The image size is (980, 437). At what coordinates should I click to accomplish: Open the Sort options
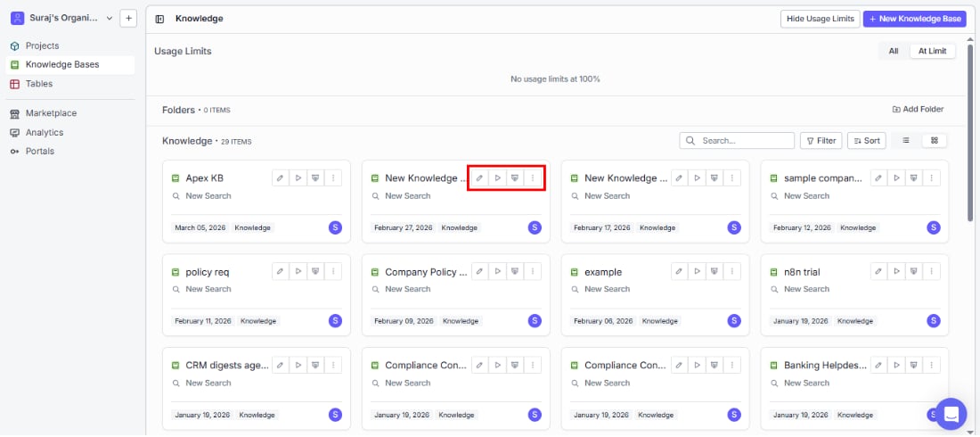pos(866,141)
